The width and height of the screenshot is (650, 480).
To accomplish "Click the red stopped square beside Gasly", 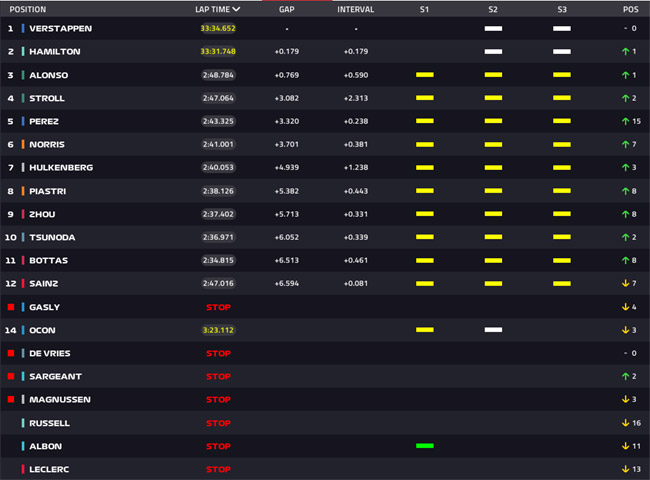I will [x=11, y=307].
